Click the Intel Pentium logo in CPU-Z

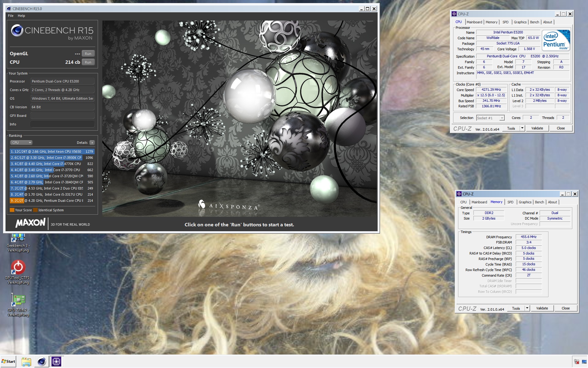tap(556, 40)
